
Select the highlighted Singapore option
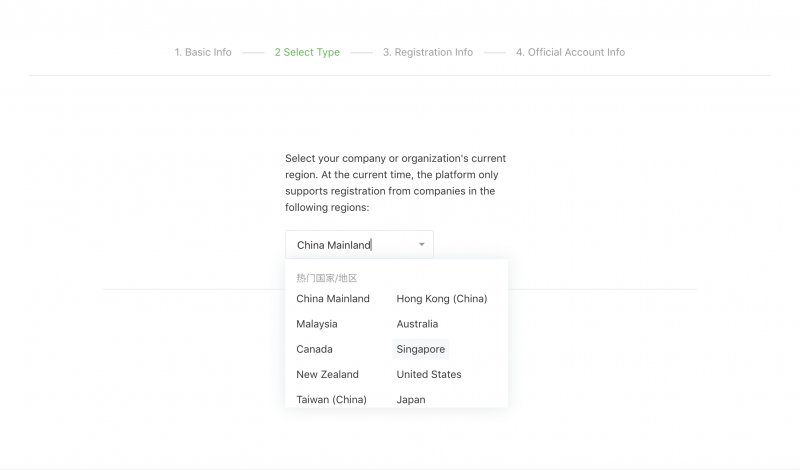[420, 349]
